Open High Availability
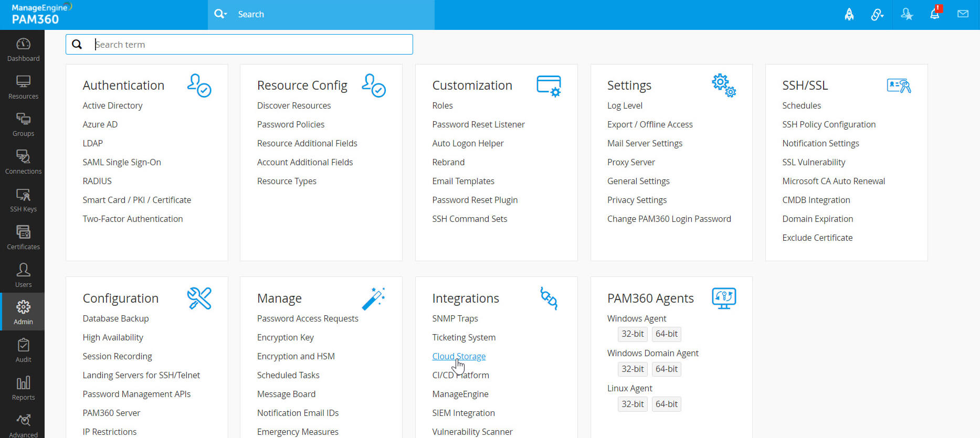Image resolution: width=980 pixels, height=438 pixels. point(113,337)
